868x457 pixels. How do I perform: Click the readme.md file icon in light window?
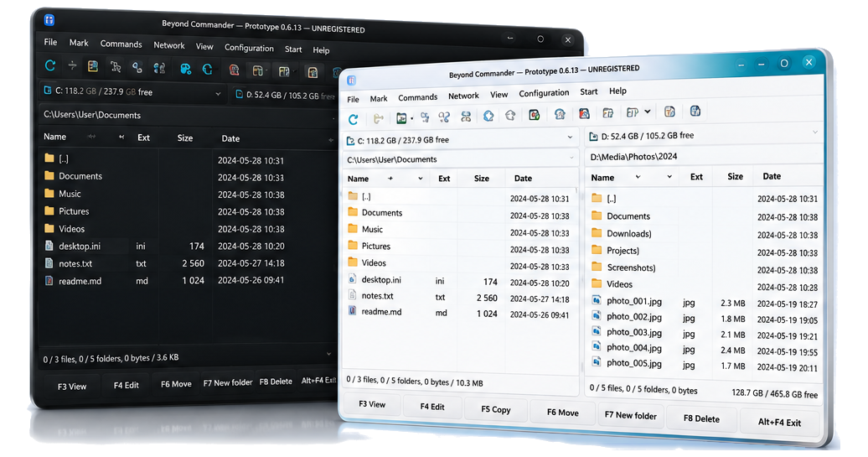coord(352,311)
